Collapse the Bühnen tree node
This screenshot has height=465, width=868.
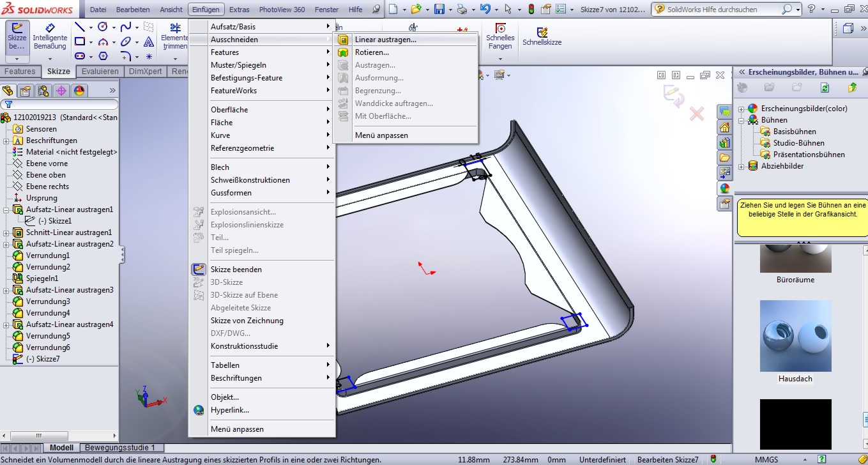click(742, 120)
